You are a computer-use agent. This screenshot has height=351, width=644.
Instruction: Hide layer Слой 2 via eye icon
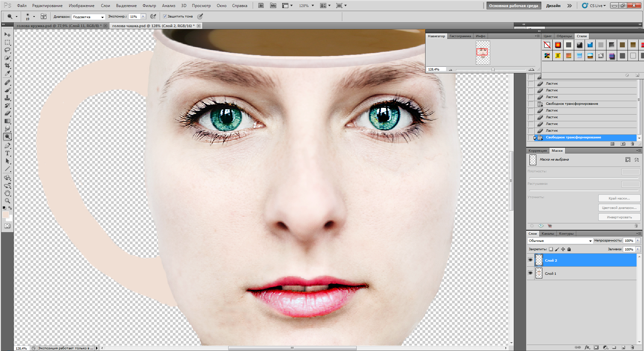530,260
